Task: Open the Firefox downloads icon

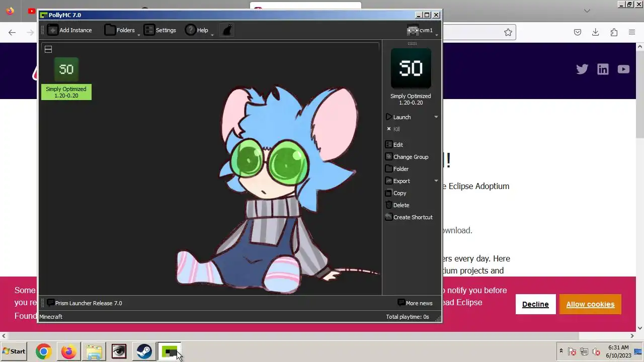Action: 596,32
